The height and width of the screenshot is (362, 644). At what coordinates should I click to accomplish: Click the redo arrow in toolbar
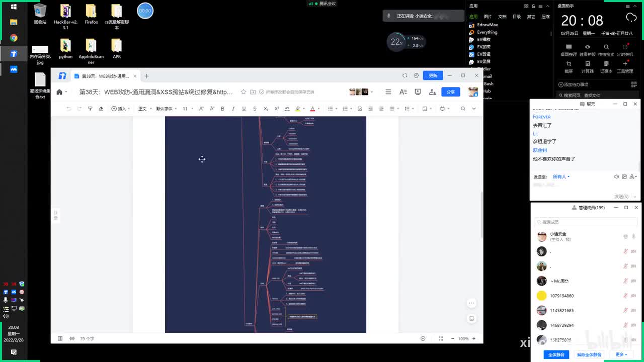79,109
